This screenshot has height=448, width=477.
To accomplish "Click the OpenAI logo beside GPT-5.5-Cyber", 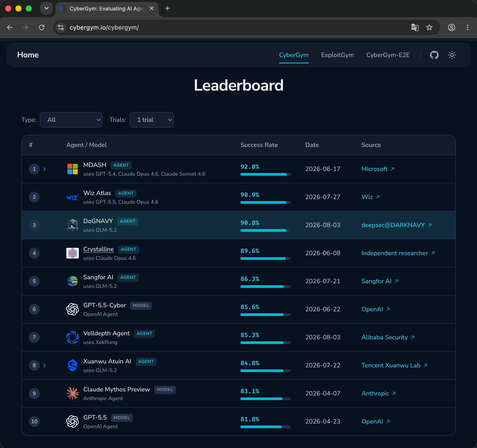I will coord(73,309).
